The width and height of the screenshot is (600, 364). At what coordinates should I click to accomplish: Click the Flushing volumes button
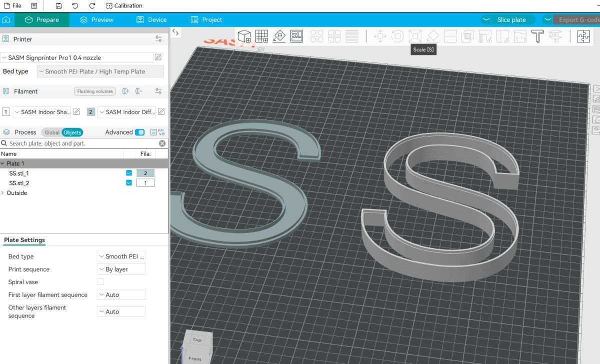[95, 91]
